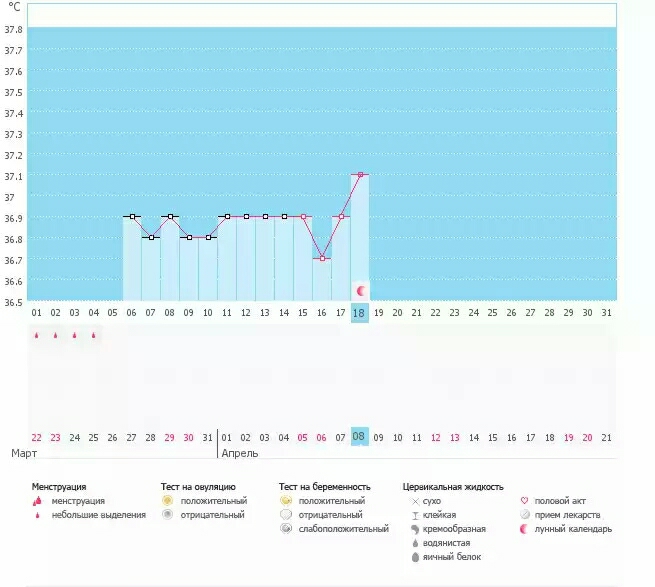The width and height of the screenshot is (655, 587).
Task: Click the spotting drop marker under cycle day 04
Action: (x=94, y=335)
